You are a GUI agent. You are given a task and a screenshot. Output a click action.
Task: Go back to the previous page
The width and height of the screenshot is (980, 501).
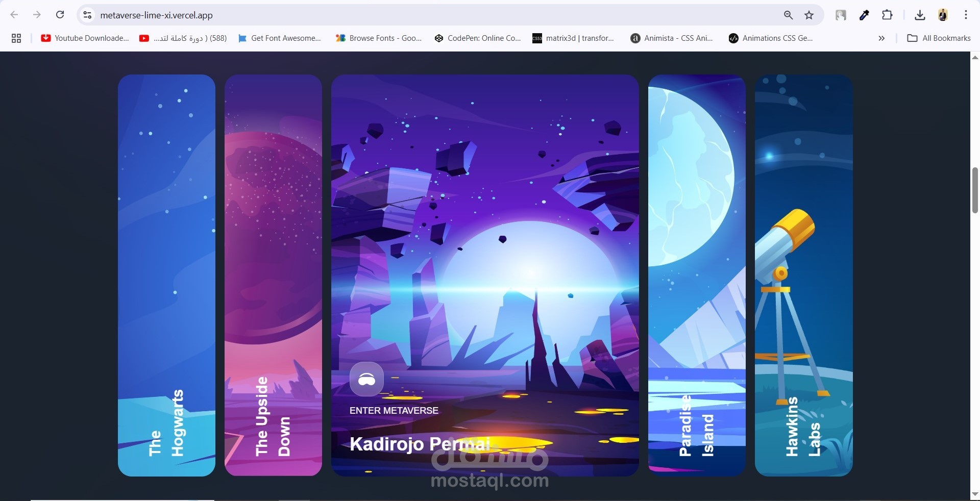pyautogui.click(x=14, y=15)
